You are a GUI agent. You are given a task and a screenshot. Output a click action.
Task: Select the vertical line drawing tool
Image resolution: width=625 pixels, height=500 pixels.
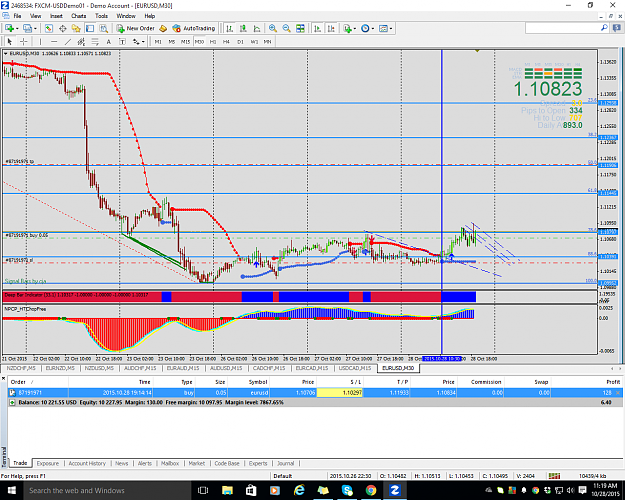[x=40, y=41]
